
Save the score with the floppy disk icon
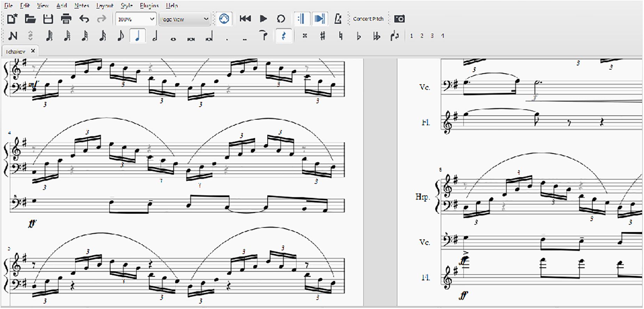48,19
